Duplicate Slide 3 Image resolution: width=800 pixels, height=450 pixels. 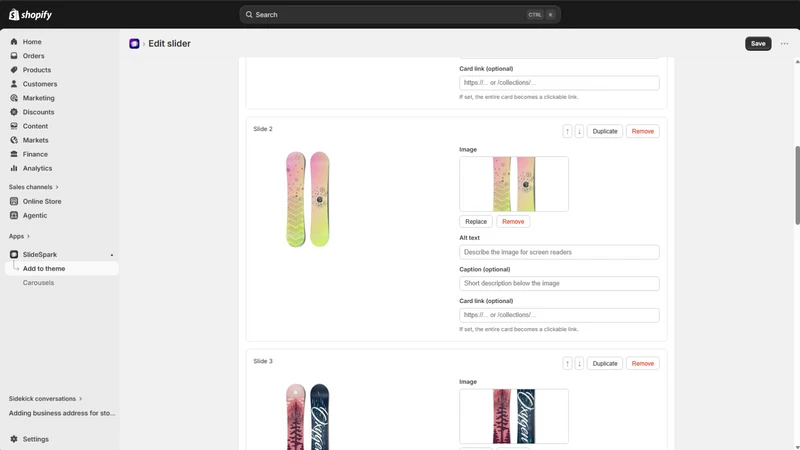pyautogui.click(x=605, y=363)
